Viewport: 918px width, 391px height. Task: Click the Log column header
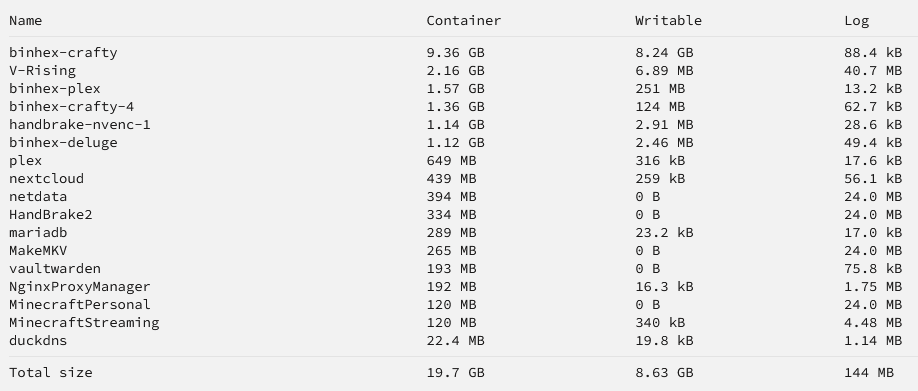click(857, 21)
